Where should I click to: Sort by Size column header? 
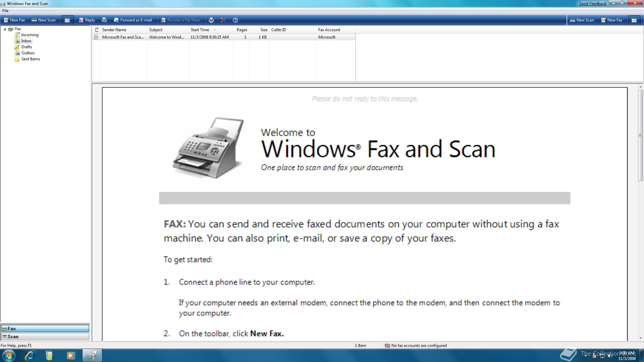coord(259,30)
